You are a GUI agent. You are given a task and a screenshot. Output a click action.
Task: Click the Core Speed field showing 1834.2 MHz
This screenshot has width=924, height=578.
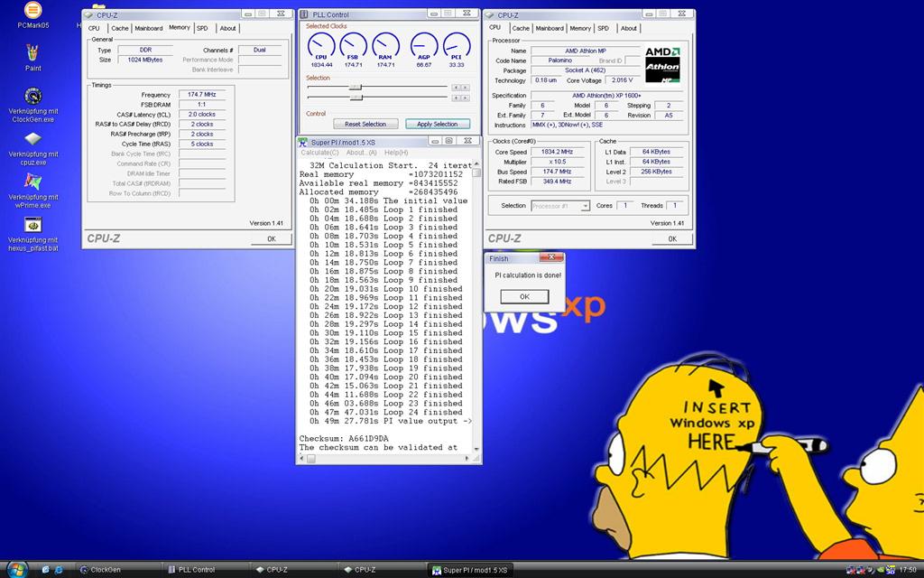(557, 152)
